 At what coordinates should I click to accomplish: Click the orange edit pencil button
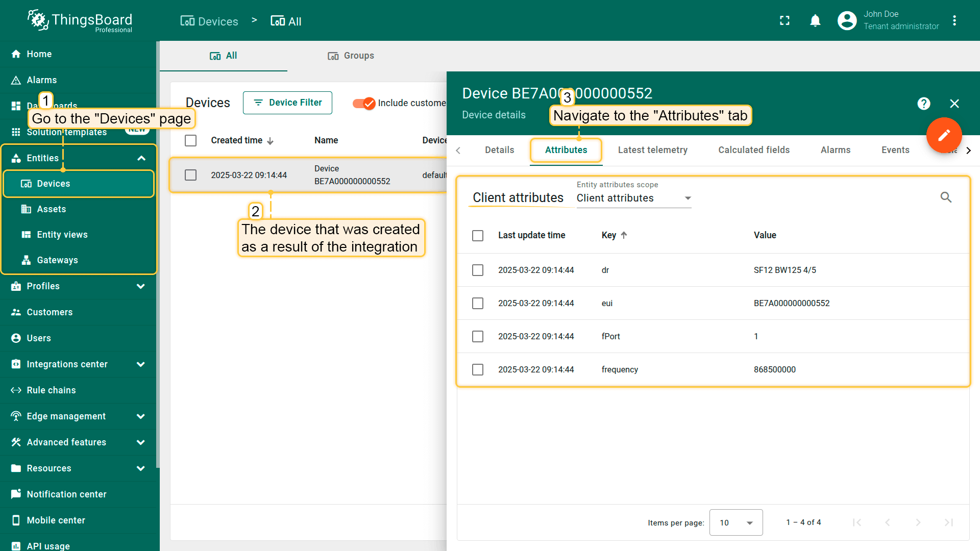pos(944,135)
